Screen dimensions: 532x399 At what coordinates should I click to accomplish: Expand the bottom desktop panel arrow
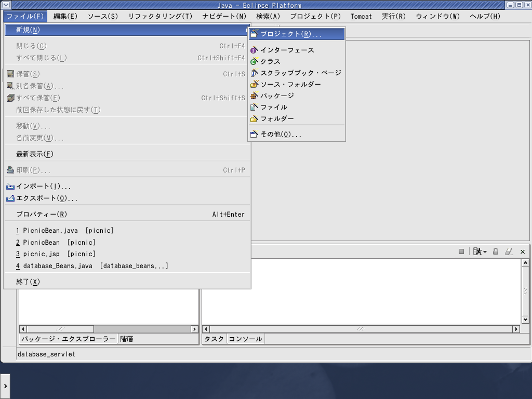point(5,386)
